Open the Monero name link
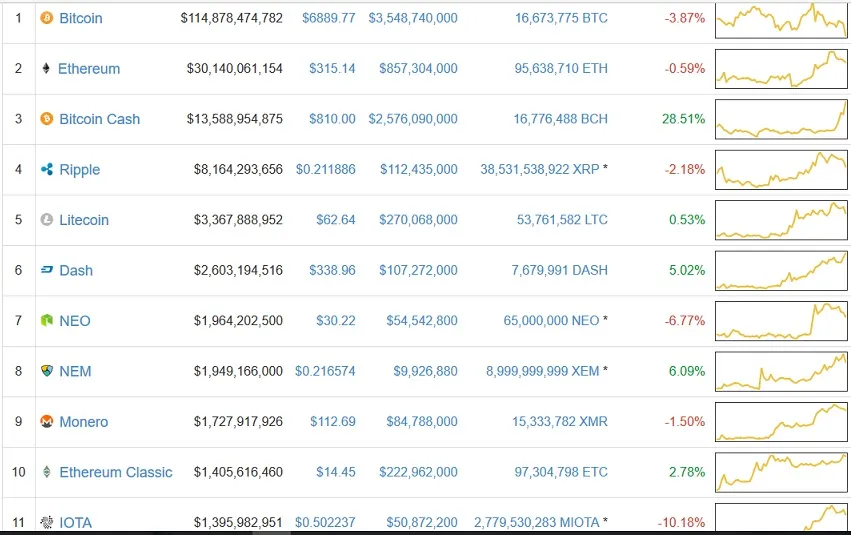The width and height of the screenshot is (851, 535). tap(84, 422)
